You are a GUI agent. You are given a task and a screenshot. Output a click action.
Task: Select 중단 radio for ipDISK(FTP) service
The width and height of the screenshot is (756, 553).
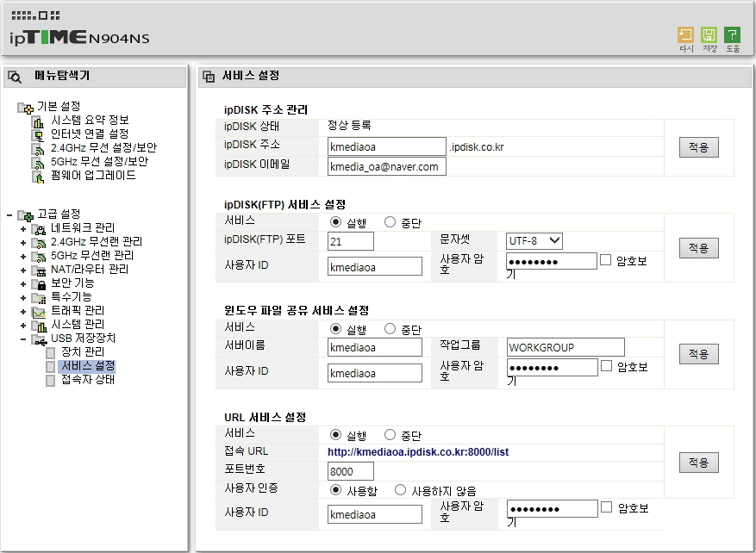390,222
